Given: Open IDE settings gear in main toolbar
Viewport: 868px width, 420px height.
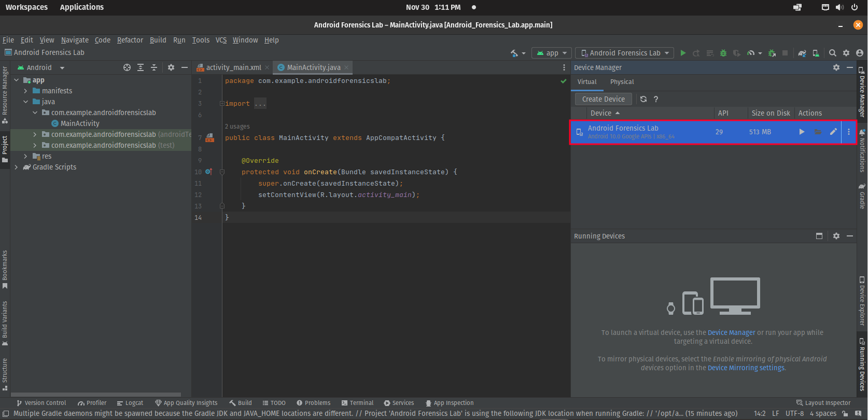Looking at the screenshot, I should [x=846, y=53].
